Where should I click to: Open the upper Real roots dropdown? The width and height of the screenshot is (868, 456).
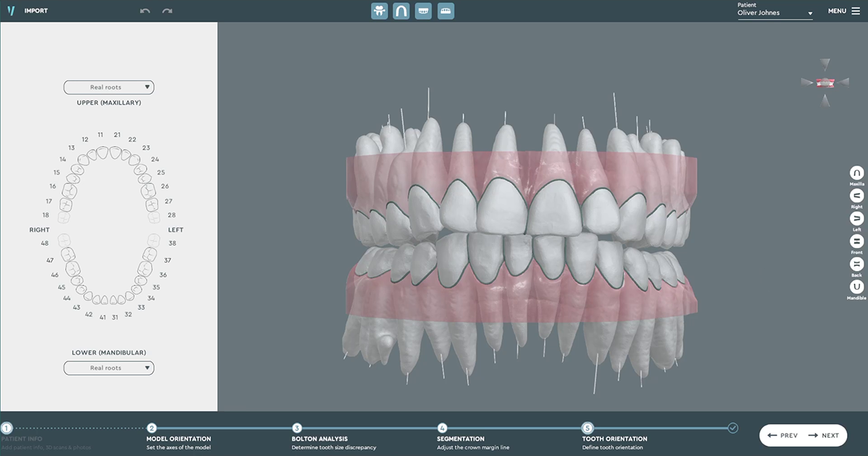pyautogui.click(x=109, y=87)
